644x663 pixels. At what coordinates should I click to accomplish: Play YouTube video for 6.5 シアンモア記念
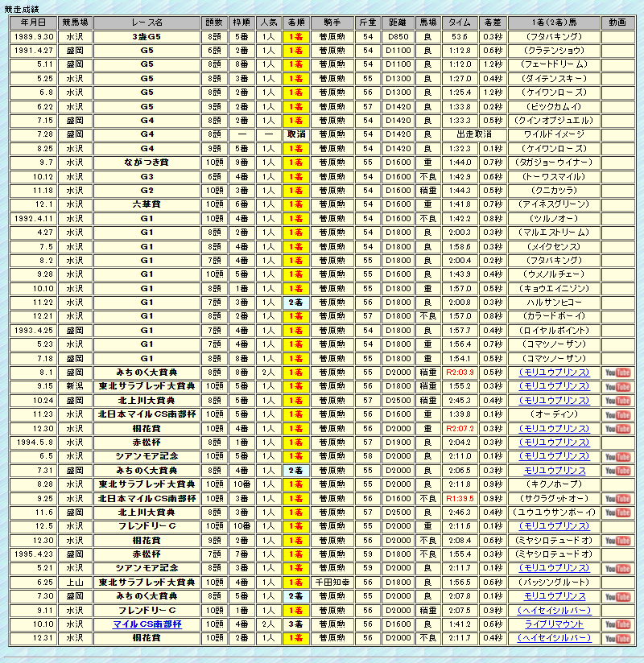[617, 456]
